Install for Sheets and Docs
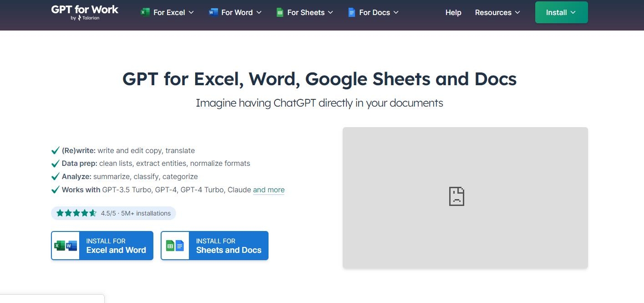The width and height of the screenshot is (644, 303). (214, 246)
